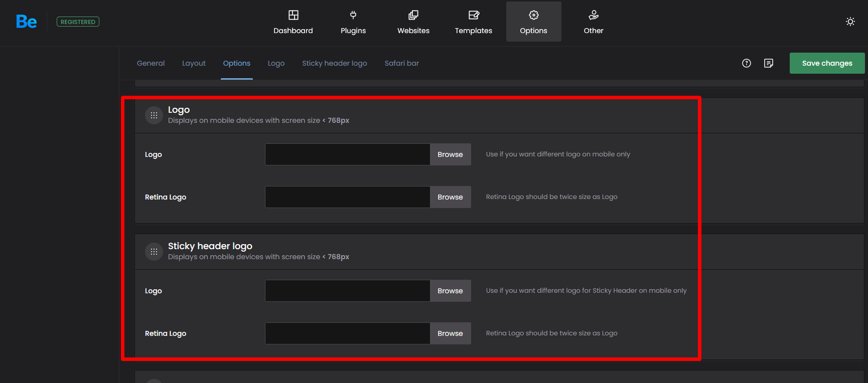Open the Other menu item
868x383 pixels.
coord(594,22)
